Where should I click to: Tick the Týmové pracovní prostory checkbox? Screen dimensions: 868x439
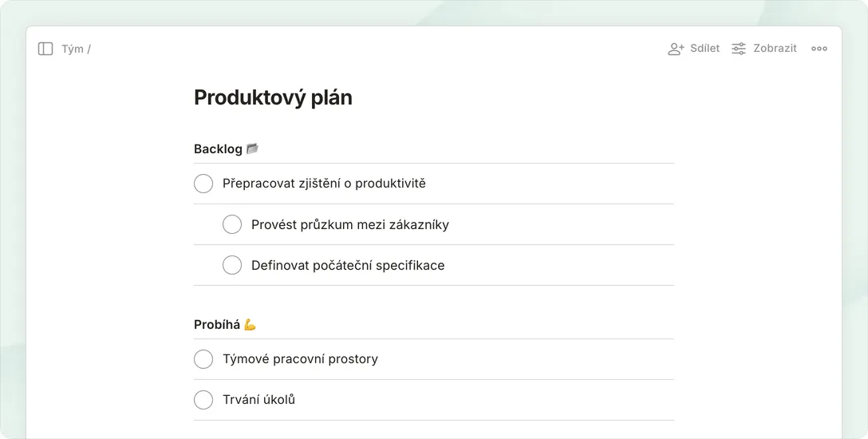pos(203,359)
